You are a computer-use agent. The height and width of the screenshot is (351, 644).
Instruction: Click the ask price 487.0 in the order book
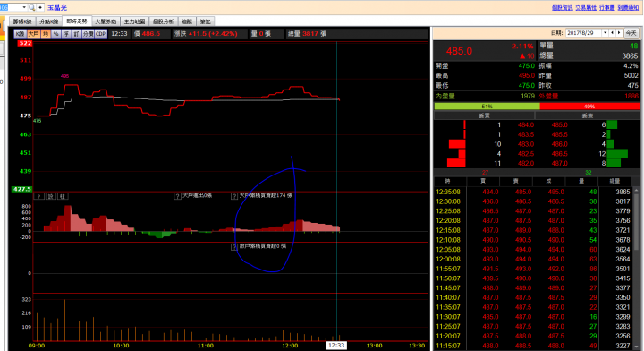559,163
